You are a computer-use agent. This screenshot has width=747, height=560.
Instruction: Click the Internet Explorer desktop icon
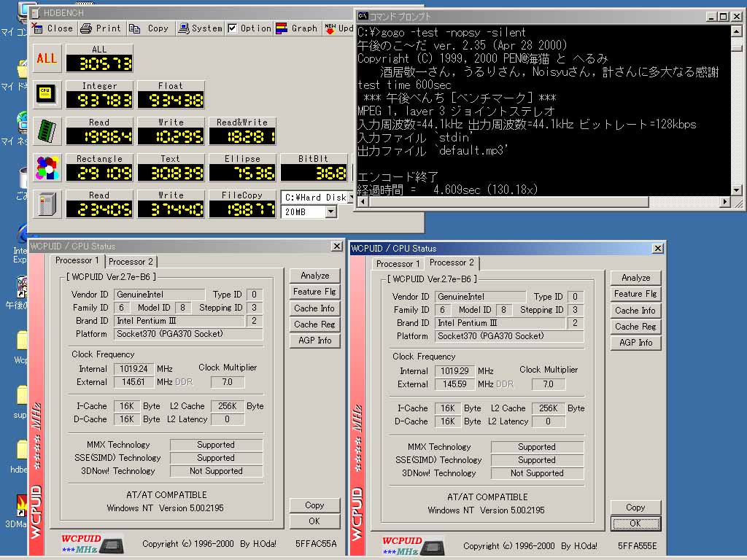point(22,233)
